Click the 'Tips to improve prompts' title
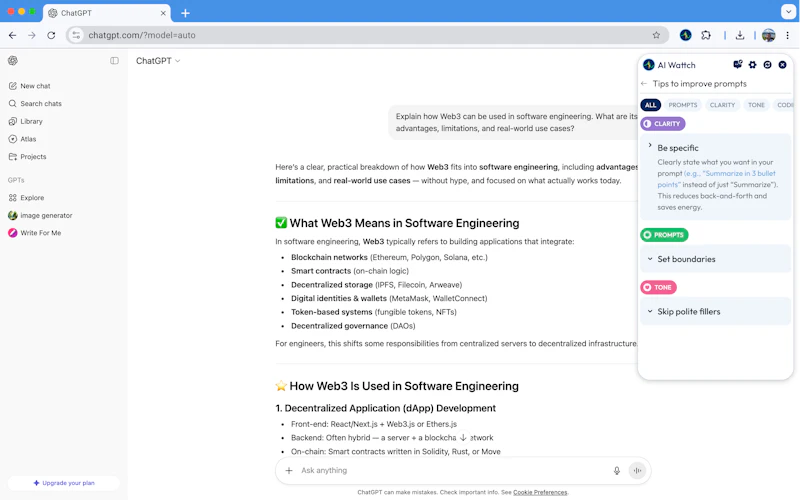 coord(699,84)
